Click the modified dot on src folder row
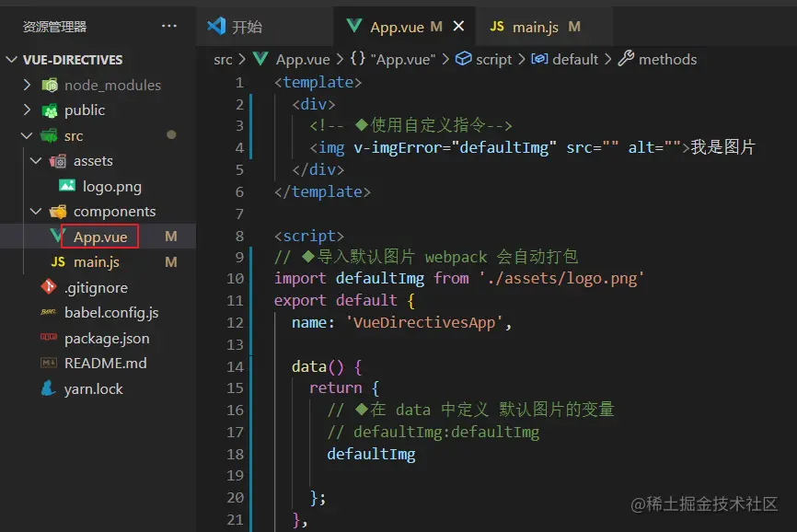Screen dimensions: 797x532 click(171, 134)
